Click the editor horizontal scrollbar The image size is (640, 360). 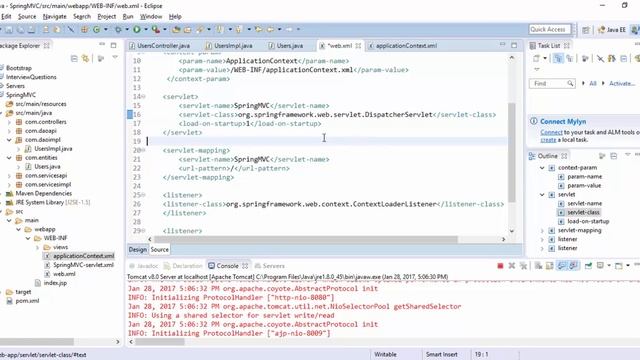click(306, 239)
